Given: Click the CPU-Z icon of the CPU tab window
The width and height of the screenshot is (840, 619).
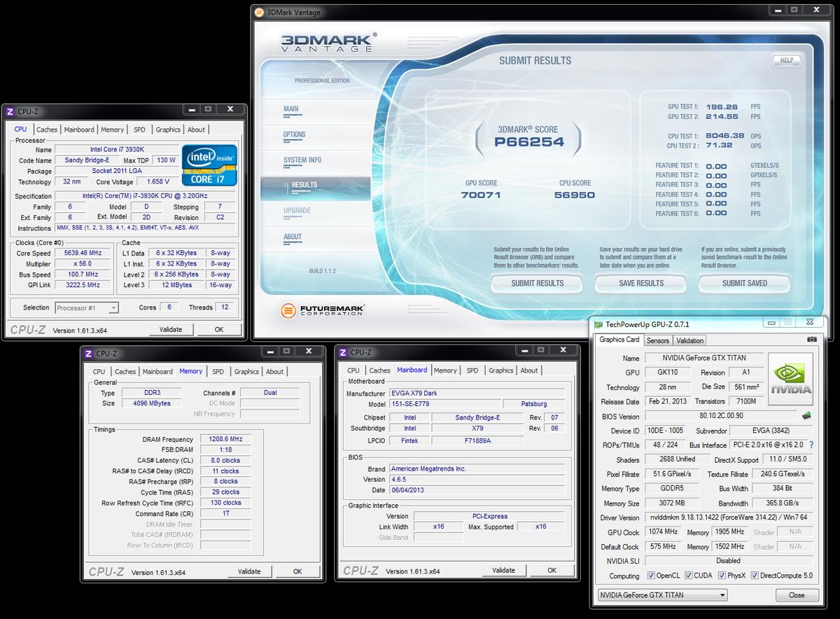Looking at the screenshot, I should [10, 111].
